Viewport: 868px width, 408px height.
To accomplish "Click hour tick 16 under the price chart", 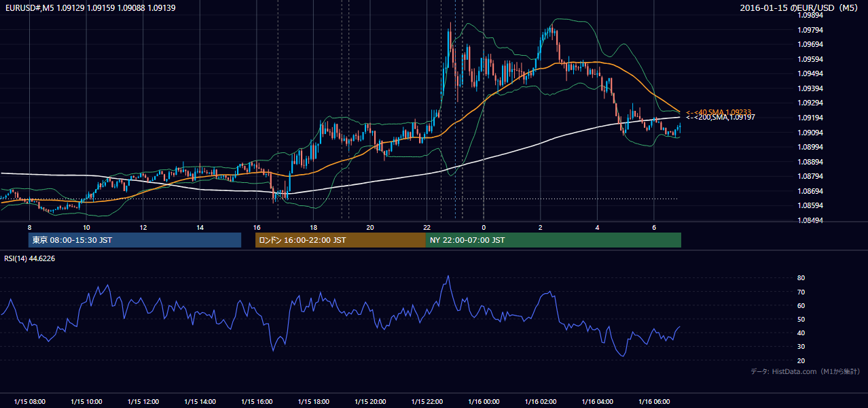I will [257, 227].
